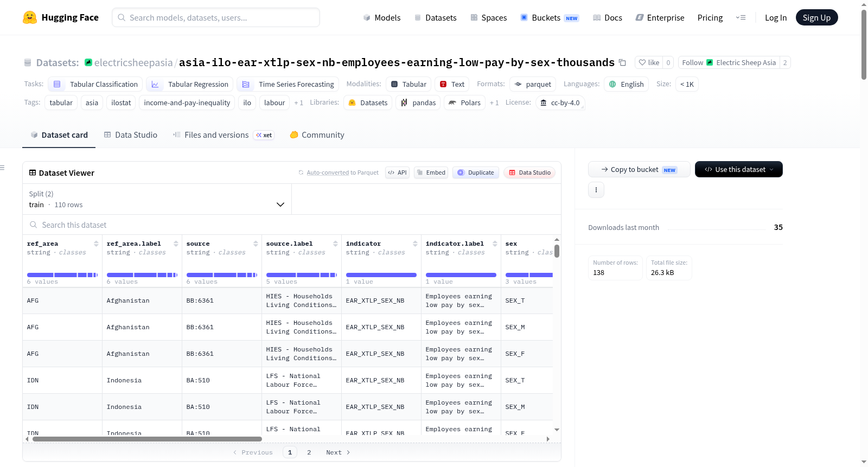Filter by the income-and-pay-inequality tag
Image resolution: width=868 pixels, height=467 pixels.
click(187, 103)
